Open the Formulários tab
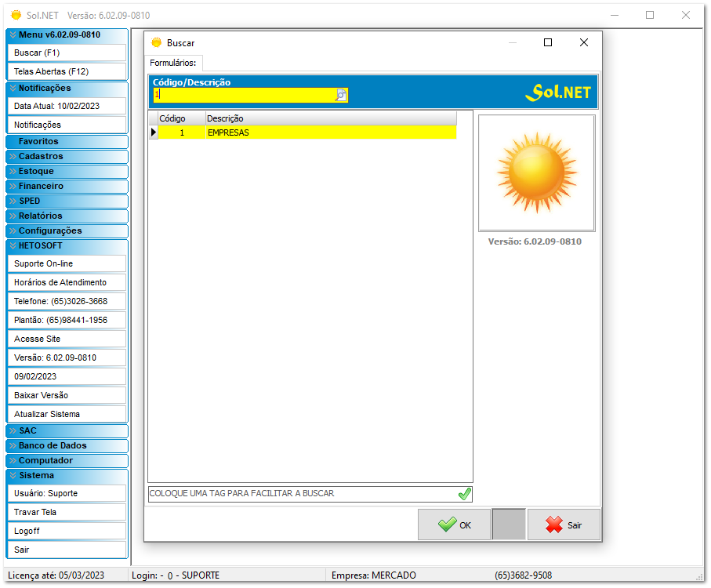Image resolution: width=711 pixels, height=588 pixels. click(x=173, y=63)
